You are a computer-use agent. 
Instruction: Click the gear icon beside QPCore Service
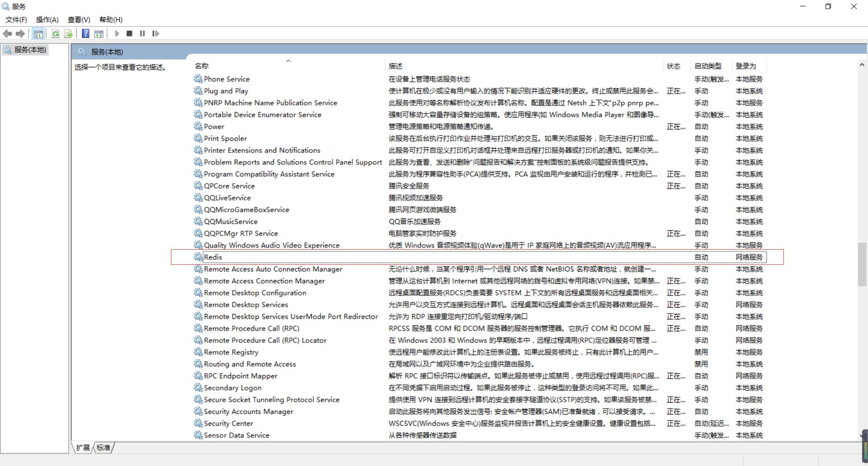tap(198, 185)
